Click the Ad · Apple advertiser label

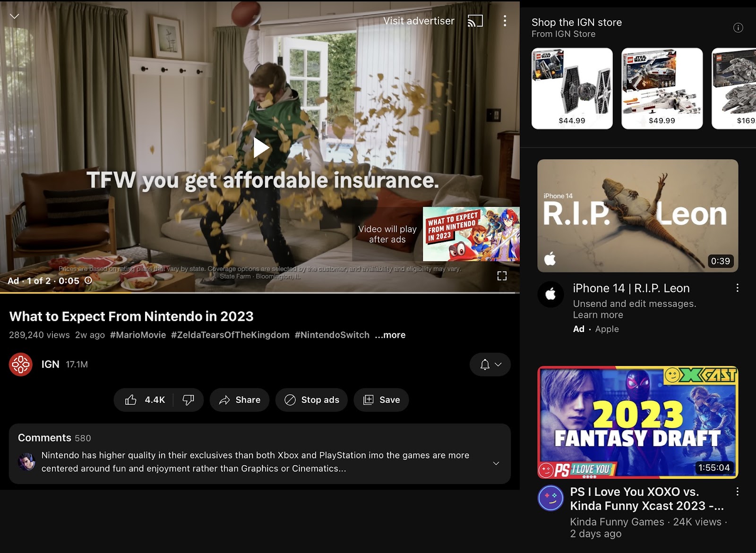pos(596,329)
